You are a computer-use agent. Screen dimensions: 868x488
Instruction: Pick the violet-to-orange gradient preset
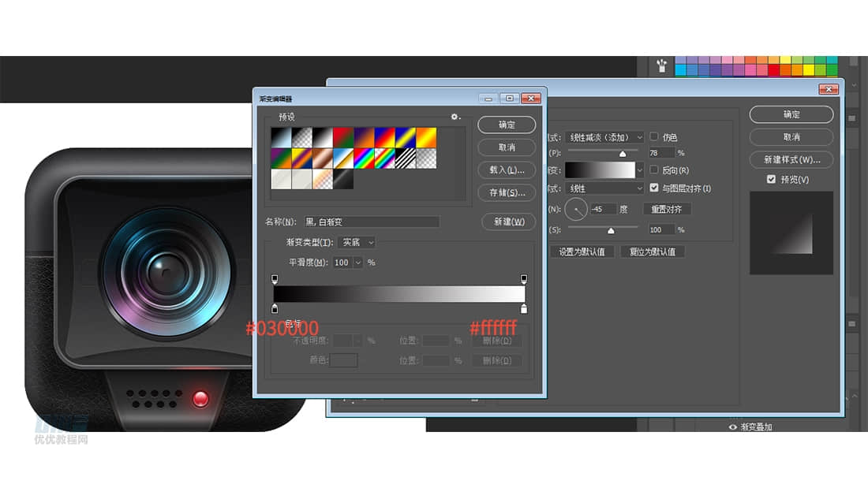[365, 138]
